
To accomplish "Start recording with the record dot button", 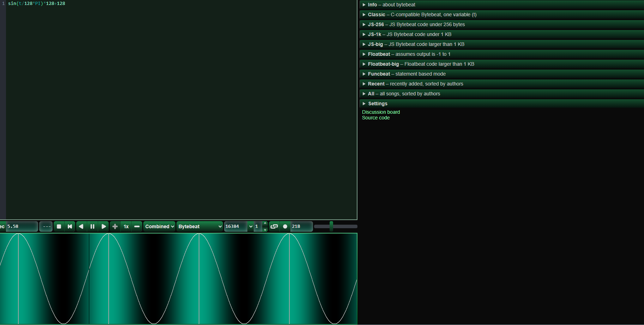I will [285, 226].
